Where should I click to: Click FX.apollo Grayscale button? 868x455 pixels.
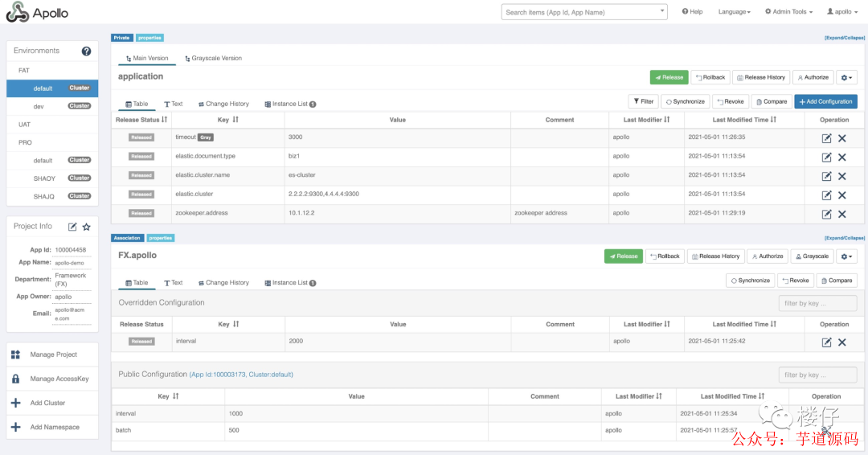tap(812, 256)
